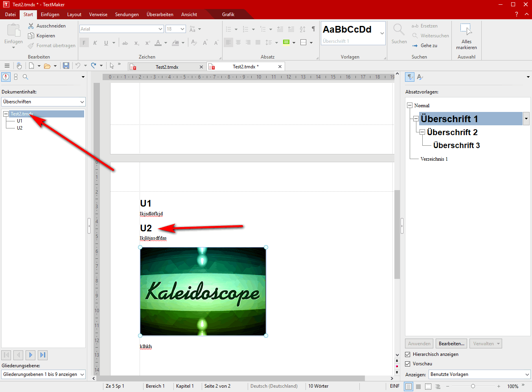The width and height of the screenshot is (532, 392).
Task: Open the font size 18 dropdown
Action: coord(182,29)
